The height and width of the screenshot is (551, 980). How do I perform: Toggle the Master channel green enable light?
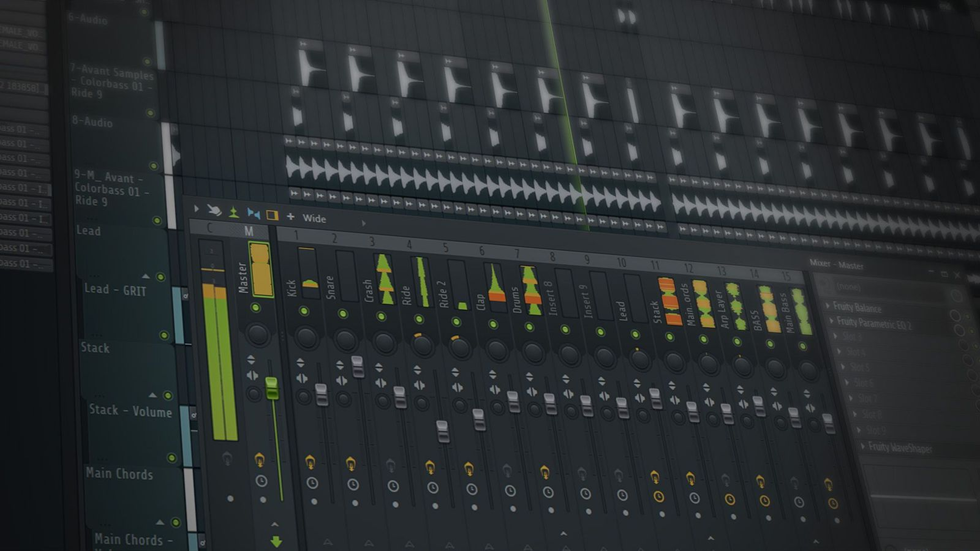[256, 307]
